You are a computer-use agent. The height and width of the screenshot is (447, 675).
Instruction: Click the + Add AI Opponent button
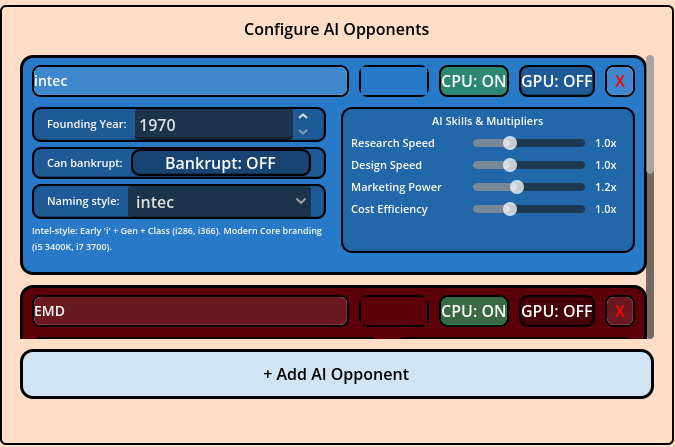(337, 374)
